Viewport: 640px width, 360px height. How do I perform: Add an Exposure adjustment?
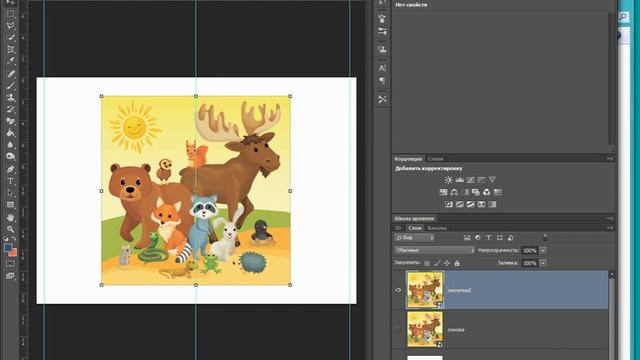click(x=482, y=180)
